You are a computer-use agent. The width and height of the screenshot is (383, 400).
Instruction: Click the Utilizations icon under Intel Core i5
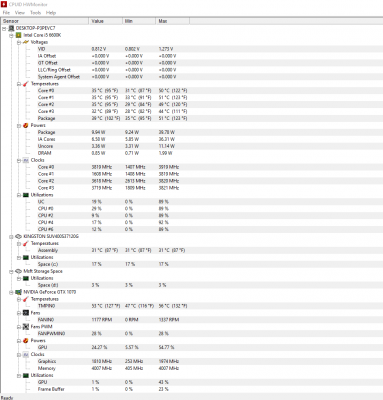[26, 195]
